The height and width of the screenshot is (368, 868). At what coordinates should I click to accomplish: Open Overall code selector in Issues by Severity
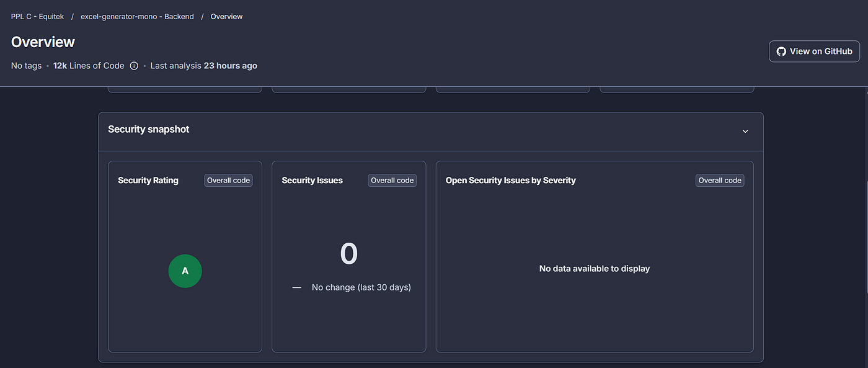[x=720, y=181]
